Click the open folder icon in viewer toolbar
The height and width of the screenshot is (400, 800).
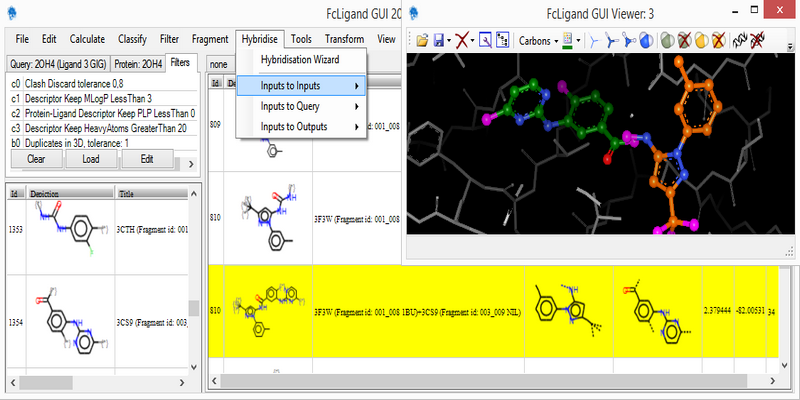click(421, 41)
